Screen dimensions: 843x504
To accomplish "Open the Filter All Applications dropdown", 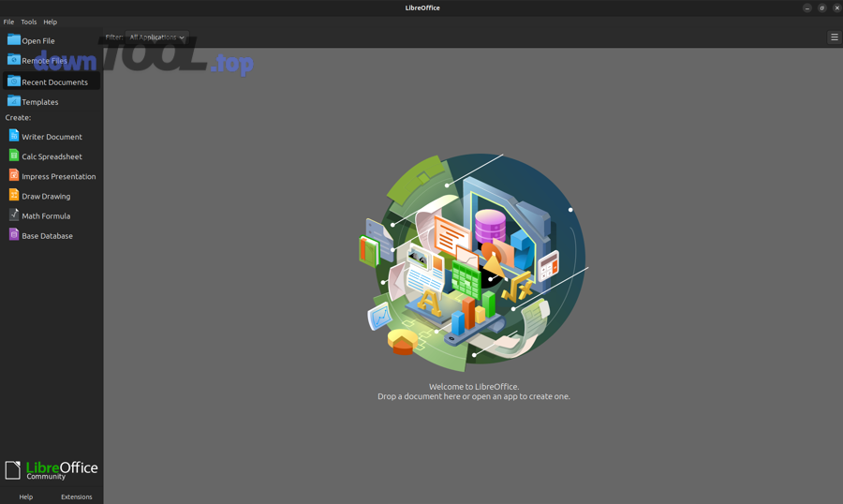I will click(x=156, y=37).
